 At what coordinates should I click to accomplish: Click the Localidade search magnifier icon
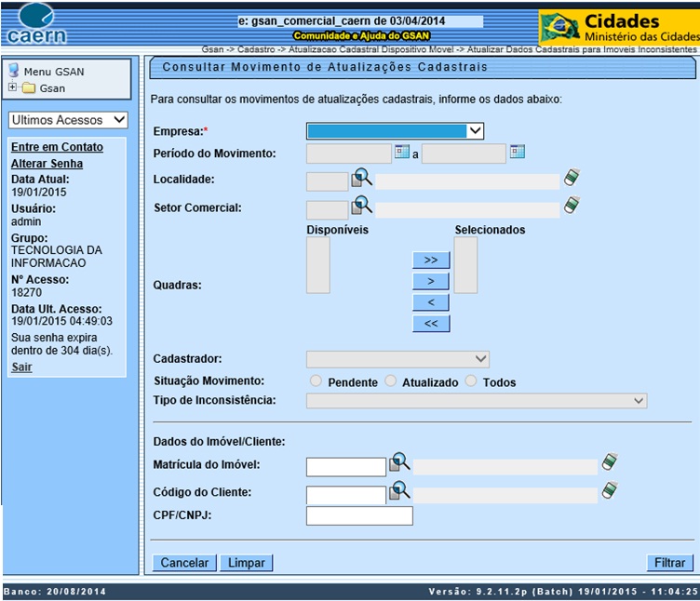click(361, 179)
